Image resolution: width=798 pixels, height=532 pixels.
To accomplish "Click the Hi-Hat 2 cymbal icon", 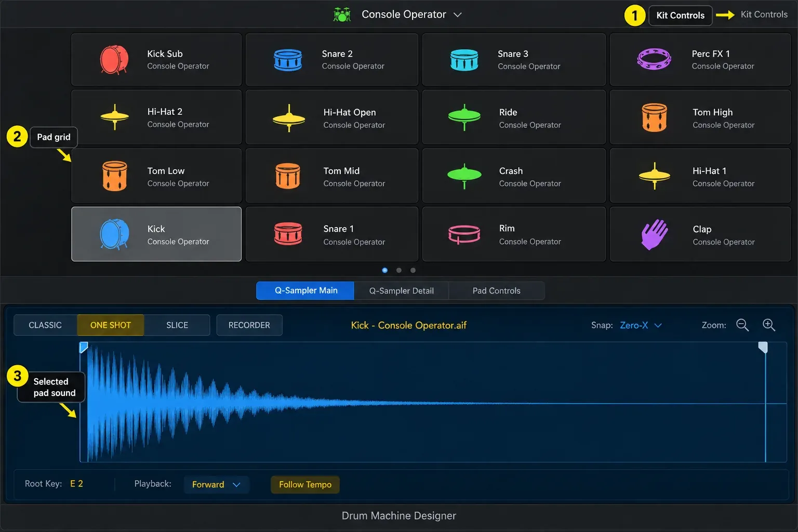I will (115, 117).
